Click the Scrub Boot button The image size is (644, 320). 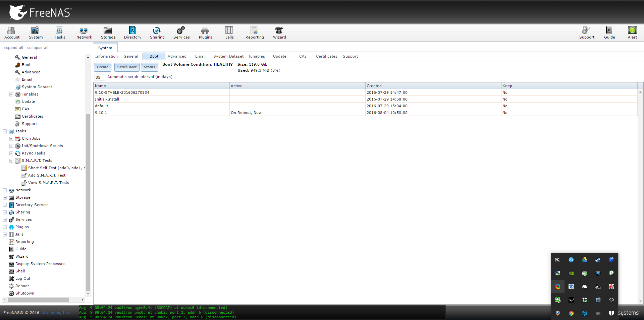127,67
